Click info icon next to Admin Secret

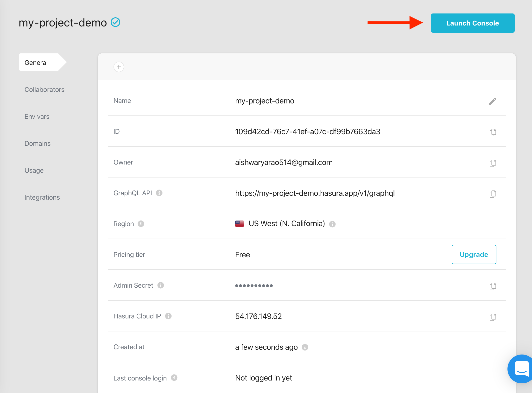[161, 285]
